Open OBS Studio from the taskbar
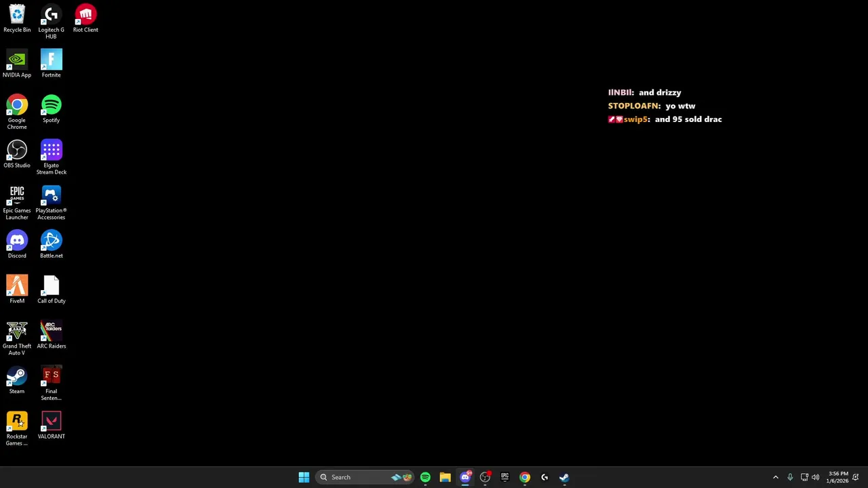 click(485, 477)
